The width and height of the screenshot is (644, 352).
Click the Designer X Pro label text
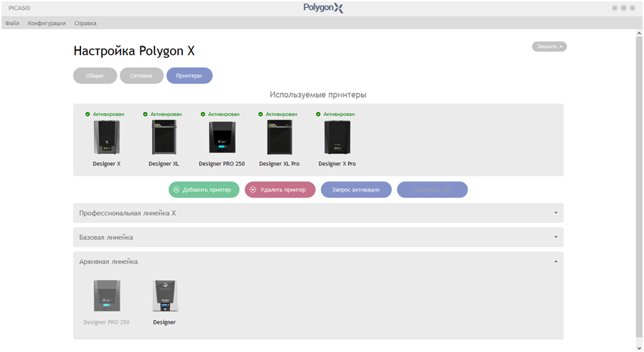point(337,164)
